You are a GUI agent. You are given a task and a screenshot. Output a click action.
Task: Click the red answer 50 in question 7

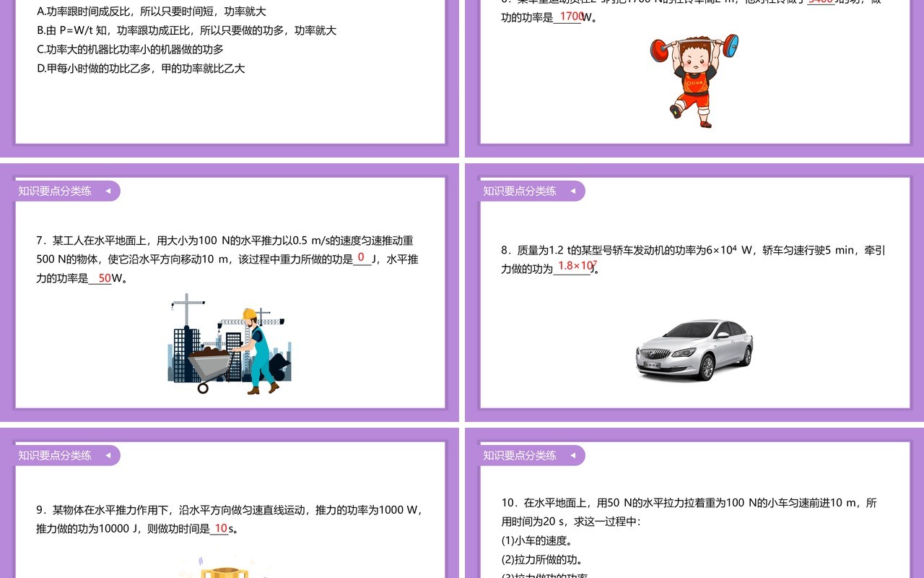[105, 278]
